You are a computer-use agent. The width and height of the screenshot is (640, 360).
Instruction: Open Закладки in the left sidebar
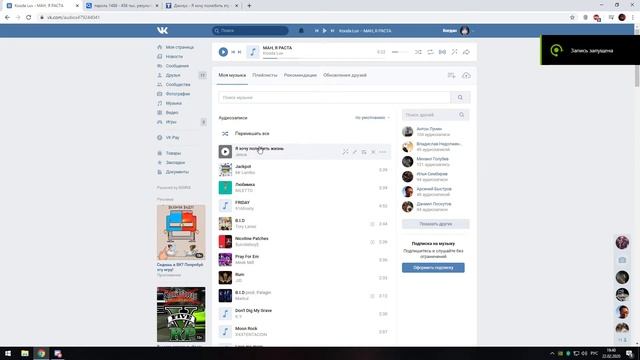(175, 162)
